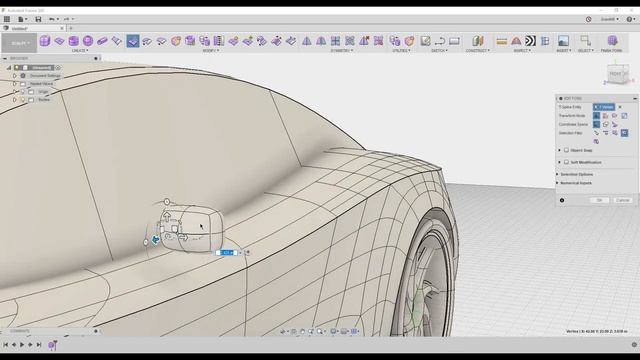Expand the Document Settings tree node

click(15, 76)
